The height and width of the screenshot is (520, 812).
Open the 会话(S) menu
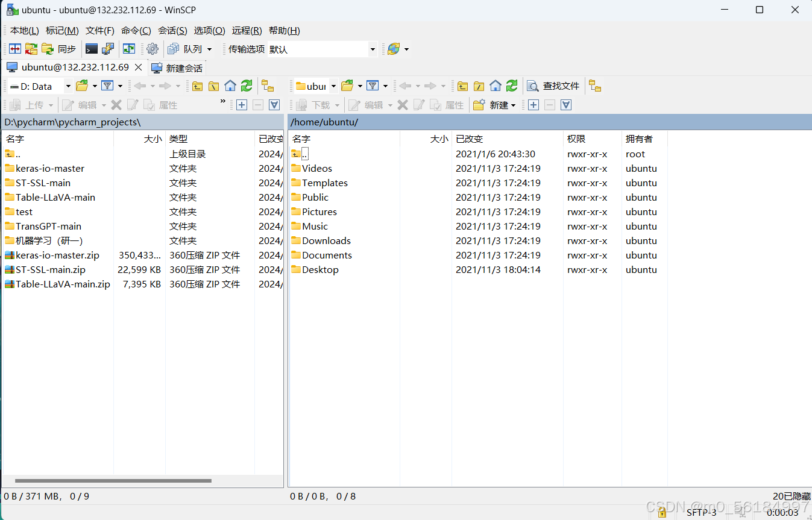(x=172, y=31)
